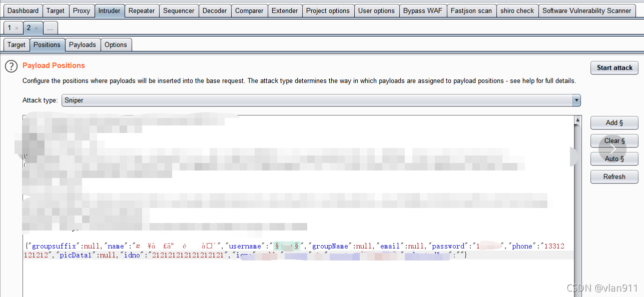Open the Comparer tab
The image size is (644, 297).
tap(249, 10)
